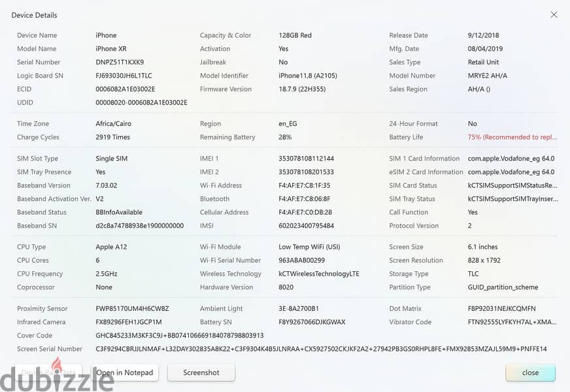Click IMSI value 602023400795484

[306, 225]
